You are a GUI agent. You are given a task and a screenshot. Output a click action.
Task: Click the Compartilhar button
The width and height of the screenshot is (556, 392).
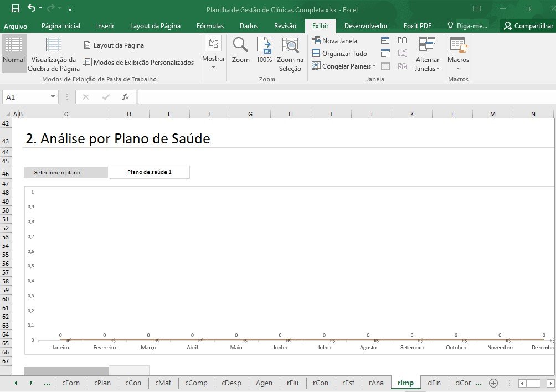528,26
